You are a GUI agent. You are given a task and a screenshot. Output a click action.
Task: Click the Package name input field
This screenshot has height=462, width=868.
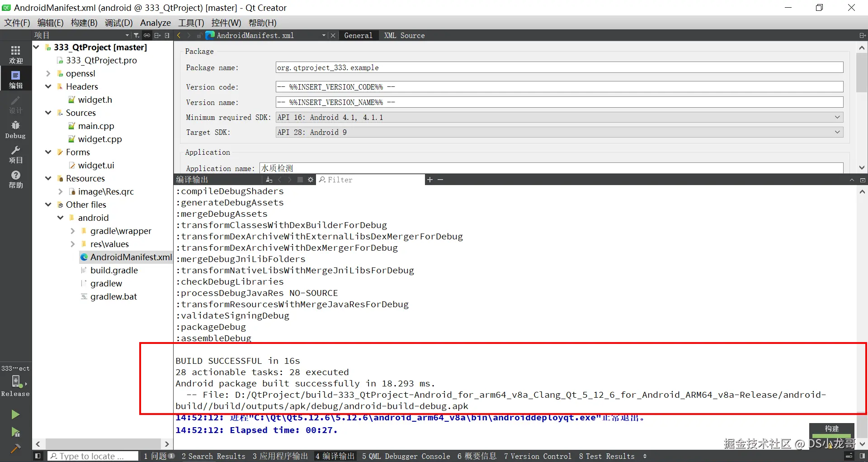pos(560,67)
